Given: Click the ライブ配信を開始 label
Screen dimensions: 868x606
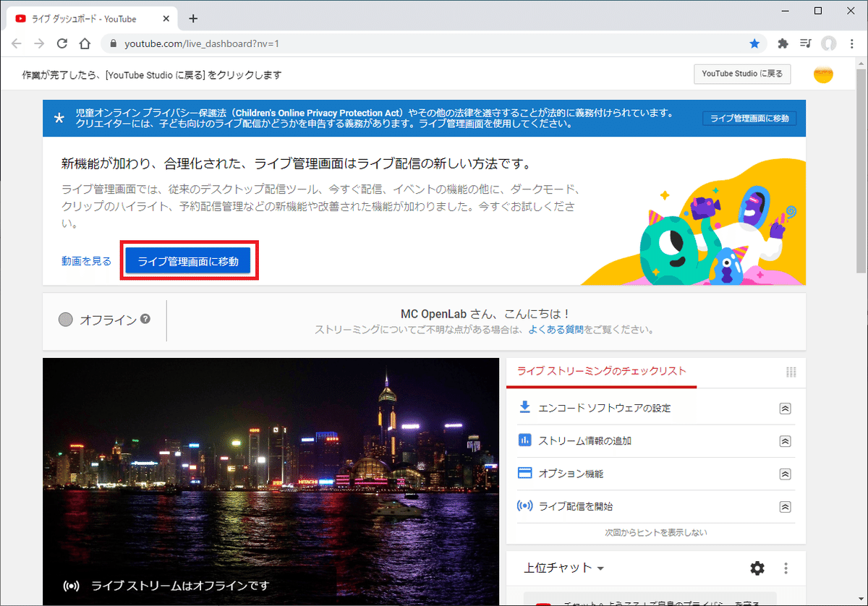Looking at the screenshot, I should tap(576, 507).
